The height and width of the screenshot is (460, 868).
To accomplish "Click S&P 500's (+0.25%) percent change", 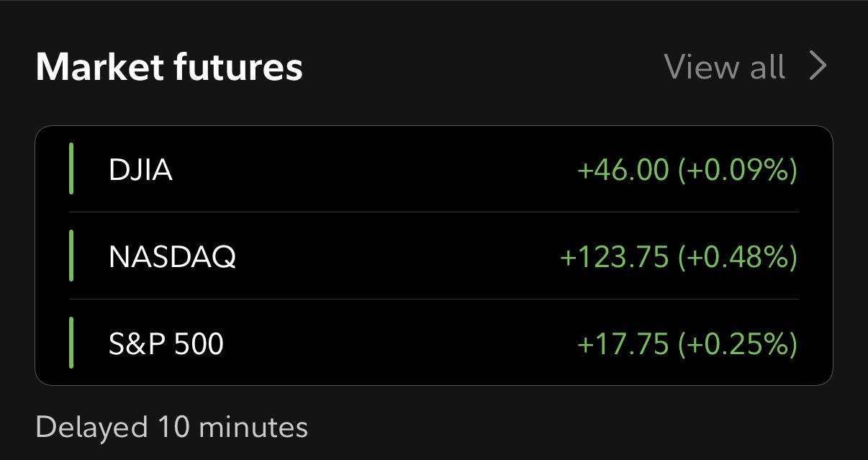I will click(x=737, y=343).
